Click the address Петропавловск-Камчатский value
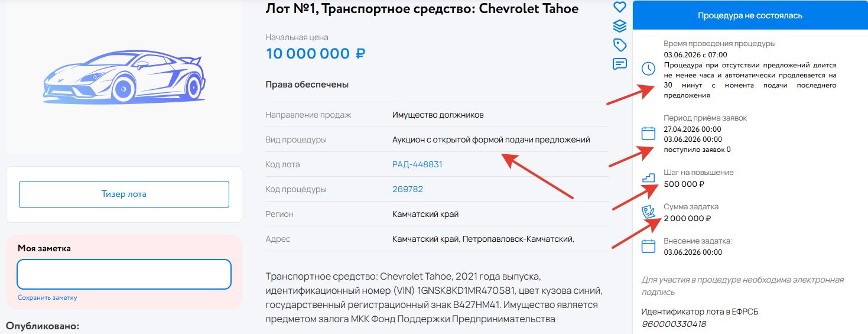The height and width of the screenshot is (334, 868). coord(518,239)
